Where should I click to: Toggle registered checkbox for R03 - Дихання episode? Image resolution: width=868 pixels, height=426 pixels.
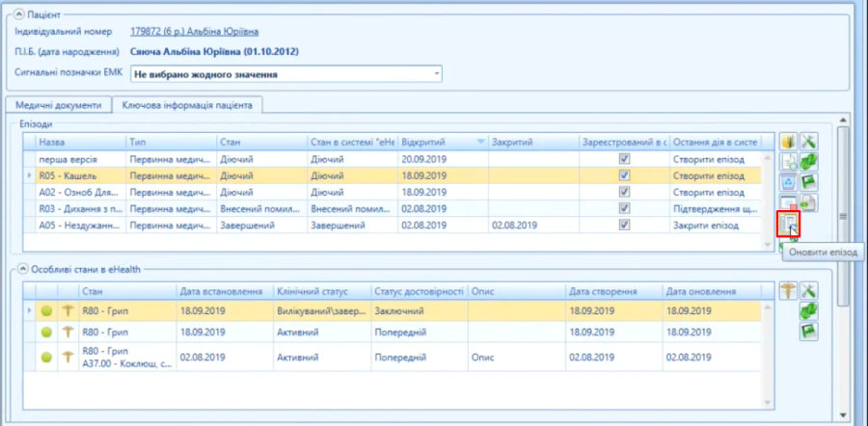pos(624,209)
